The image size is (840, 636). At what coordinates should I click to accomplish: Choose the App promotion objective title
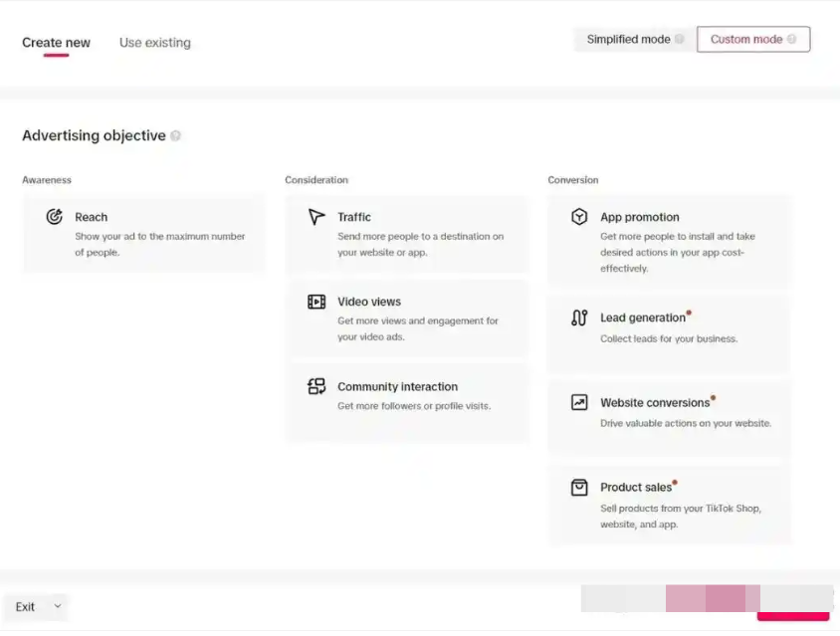(x=640, y=217)
